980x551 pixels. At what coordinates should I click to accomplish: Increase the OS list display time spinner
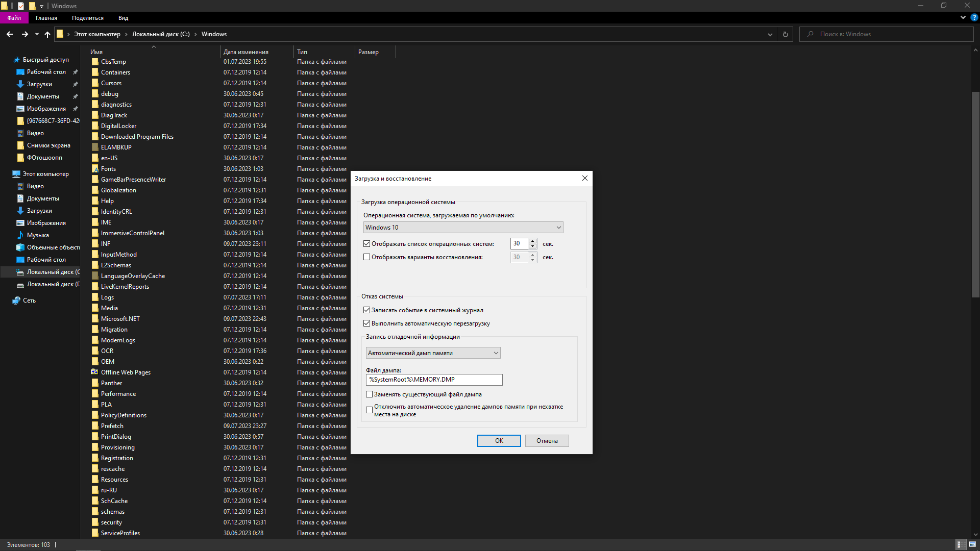tap(532, 241)
